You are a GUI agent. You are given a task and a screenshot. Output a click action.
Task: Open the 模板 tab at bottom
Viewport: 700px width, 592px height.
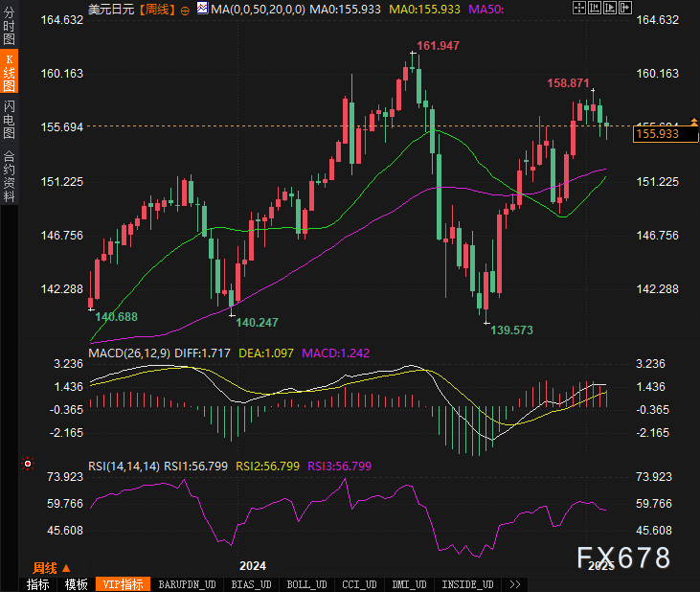pos(77,584)
